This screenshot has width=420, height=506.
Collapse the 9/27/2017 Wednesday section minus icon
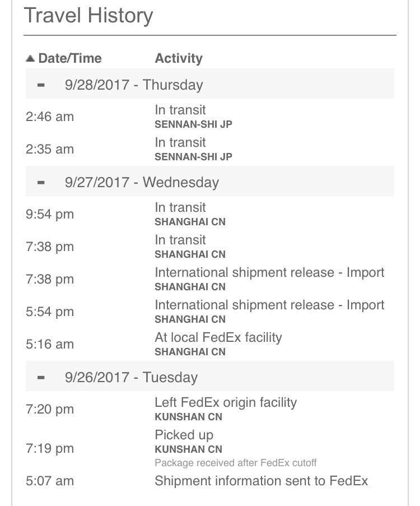[41, 183]
